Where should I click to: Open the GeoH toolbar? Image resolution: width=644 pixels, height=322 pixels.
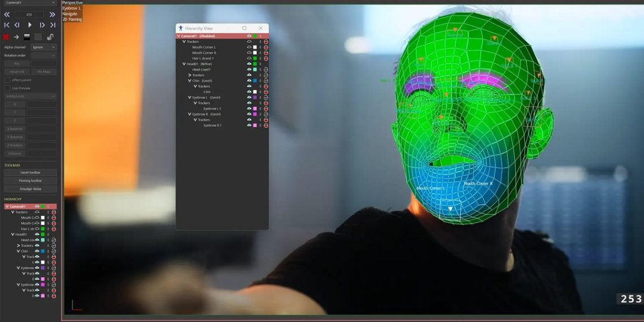31,172
